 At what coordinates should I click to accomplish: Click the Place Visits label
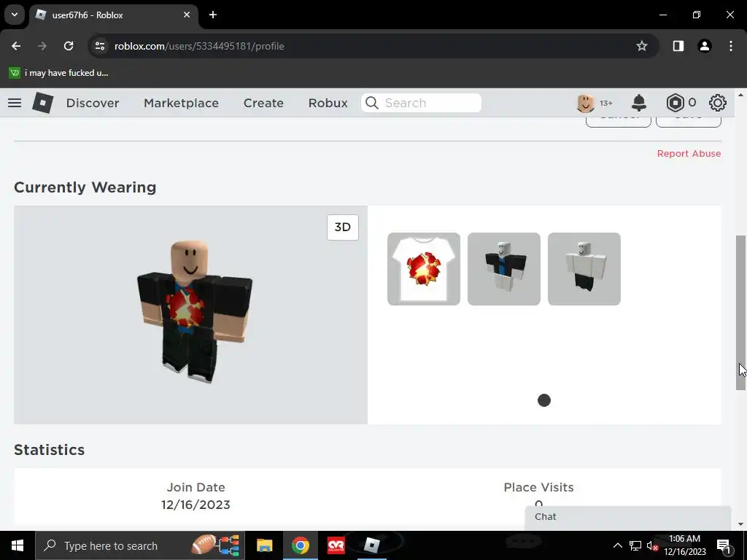click(x=538, y=487)
